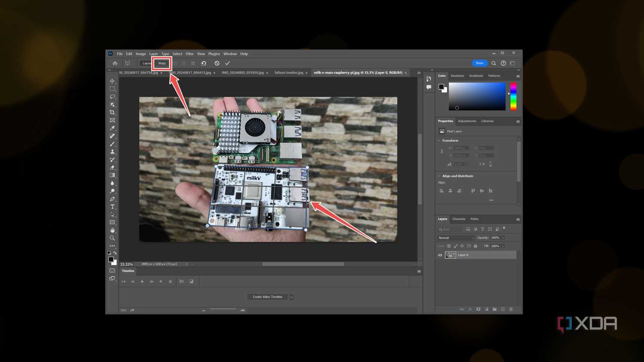Screen dimensions: 644x362
Task: Open the Search icon beside Share
Action: coord(494,63)
